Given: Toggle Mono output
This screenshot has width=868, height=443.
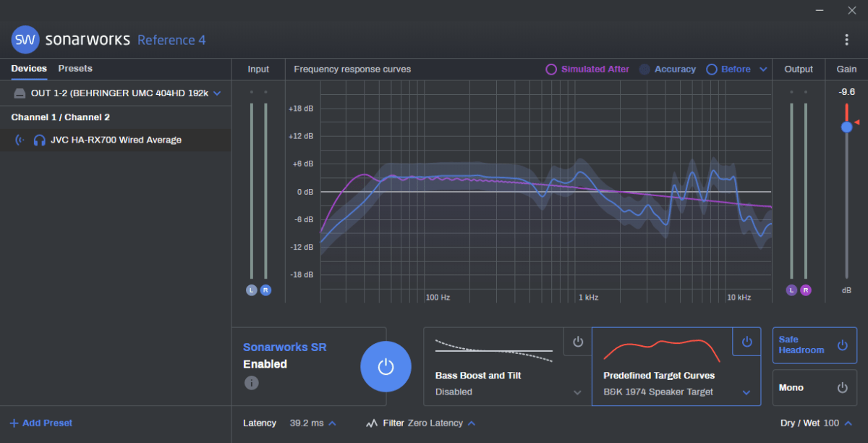Looking at the screenshot, I should coord(814,388).
